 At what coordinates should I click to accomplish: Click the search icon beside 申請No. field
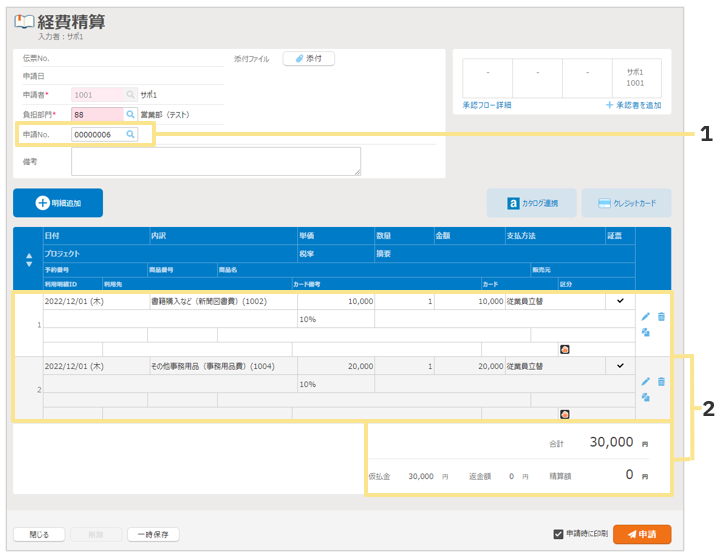pyautogui.click(x=130, y=134)
